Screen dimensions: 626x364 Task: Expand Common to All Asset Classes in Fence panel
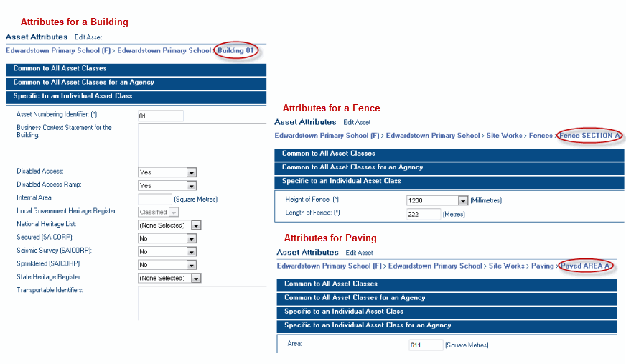449,154
